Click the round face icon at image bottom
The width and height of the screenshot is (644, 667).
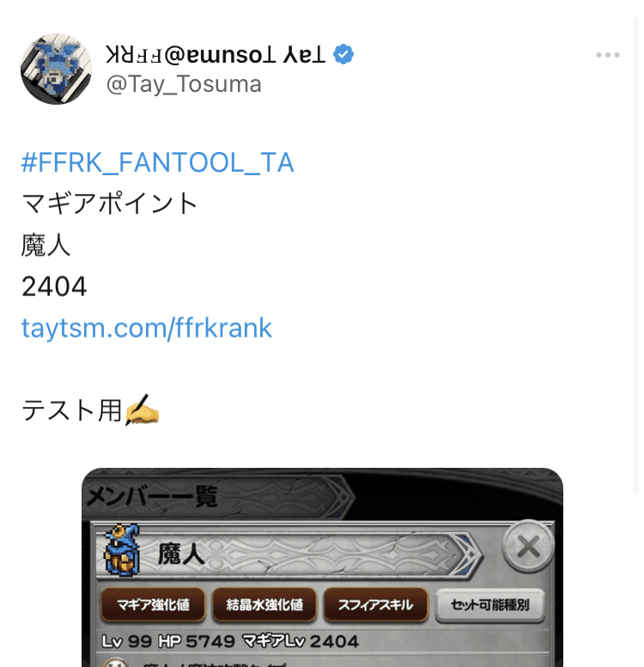point(115,663)
